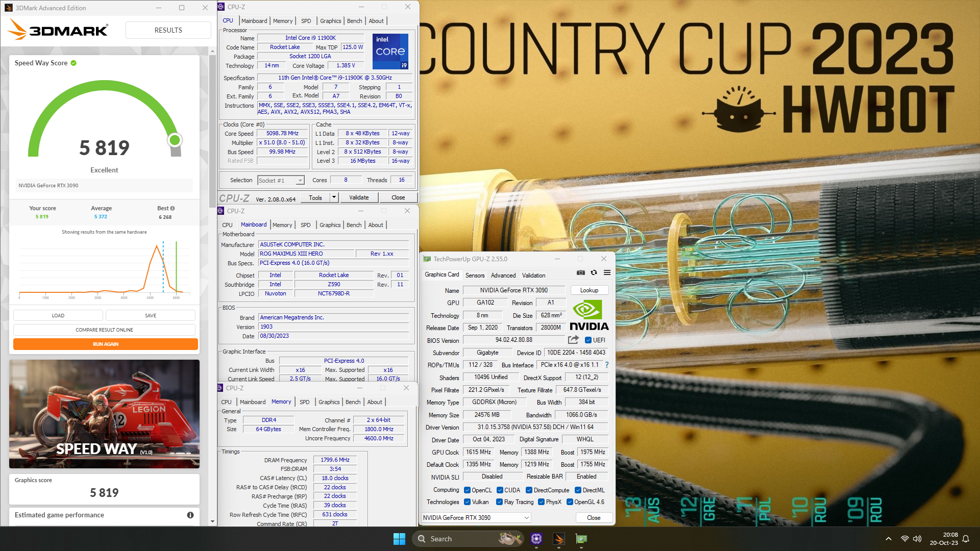Click the 3DMark icon in the taskbar
This screenshot has height=551, width=980.
click(559, 539)
